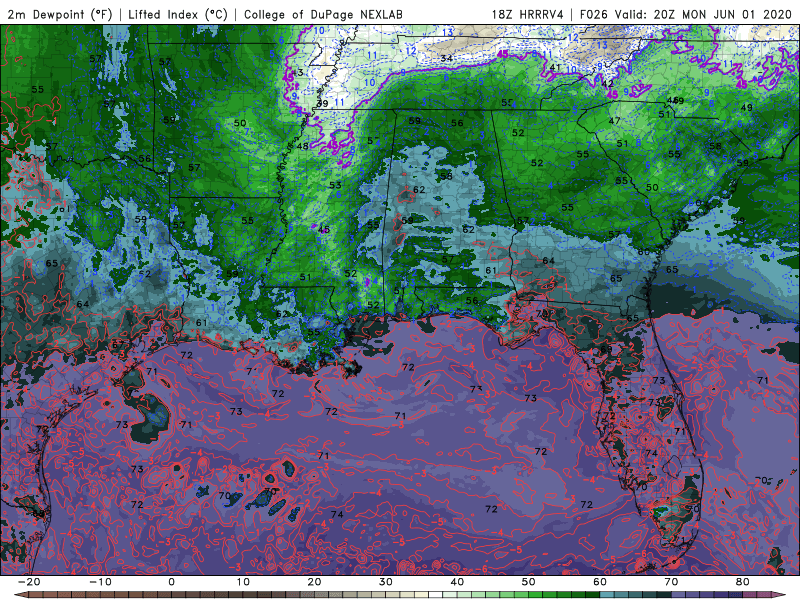Viewport: 800px width, 600px height.
Task: Click the '41' dewpoint value on map
Action: (555, 67)
